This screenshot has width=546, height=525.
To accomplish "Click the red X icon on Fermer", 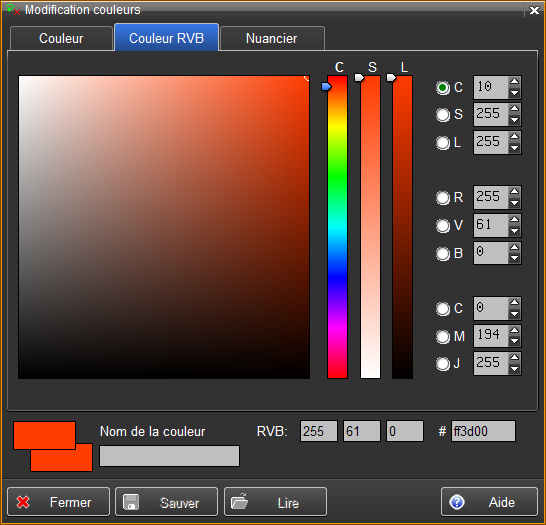I will point(23,502).
